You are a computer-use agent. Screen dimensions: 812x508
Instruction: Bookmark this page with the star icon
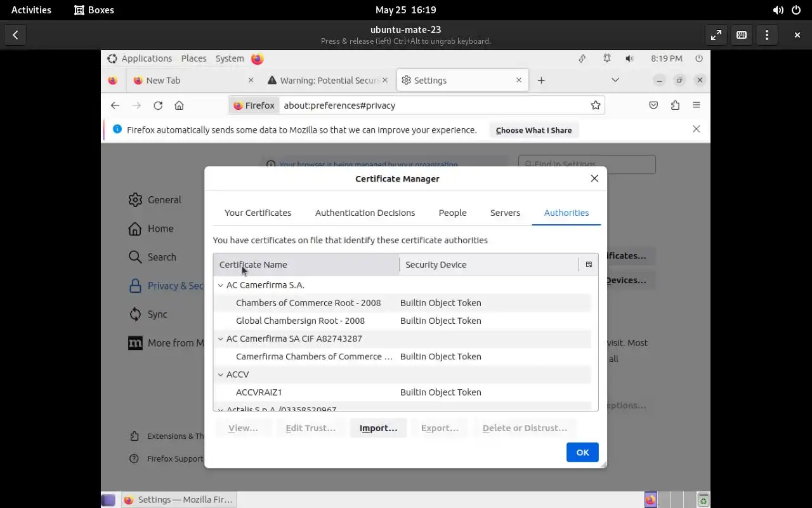(x=596, y=105)
